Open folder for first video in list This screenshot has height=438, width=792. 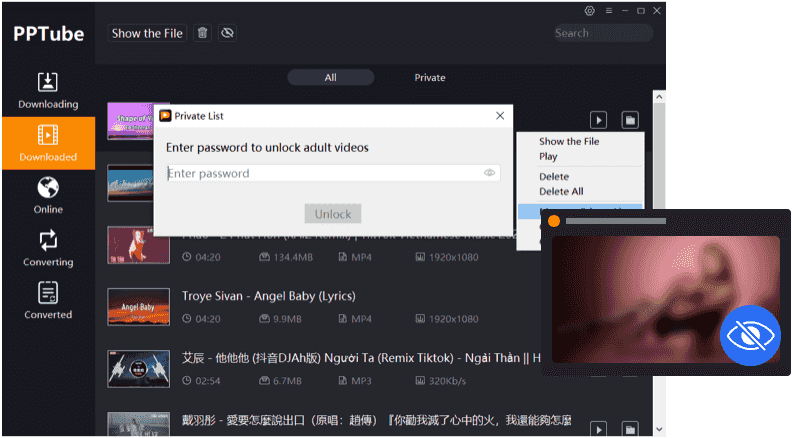coord(630,120)
